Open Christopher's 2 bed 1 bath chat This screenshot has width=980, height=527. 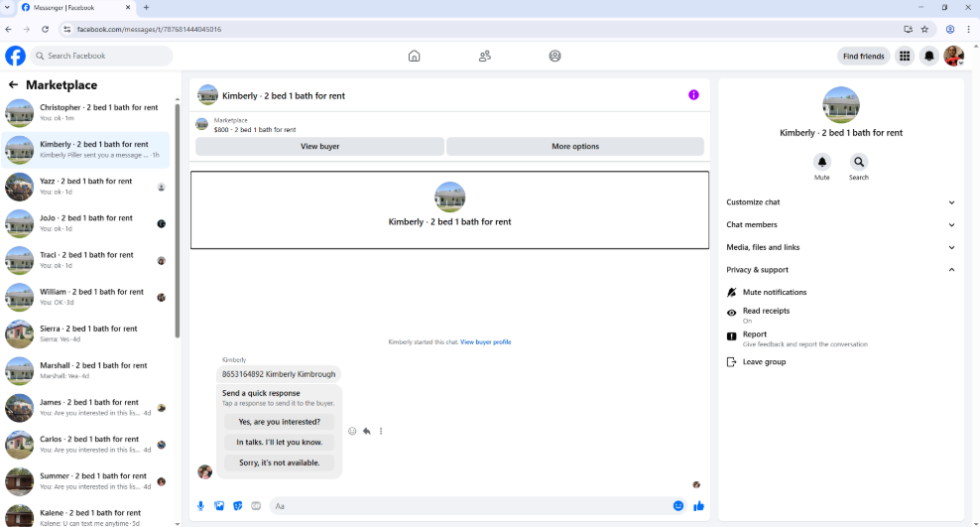[85, 113]
